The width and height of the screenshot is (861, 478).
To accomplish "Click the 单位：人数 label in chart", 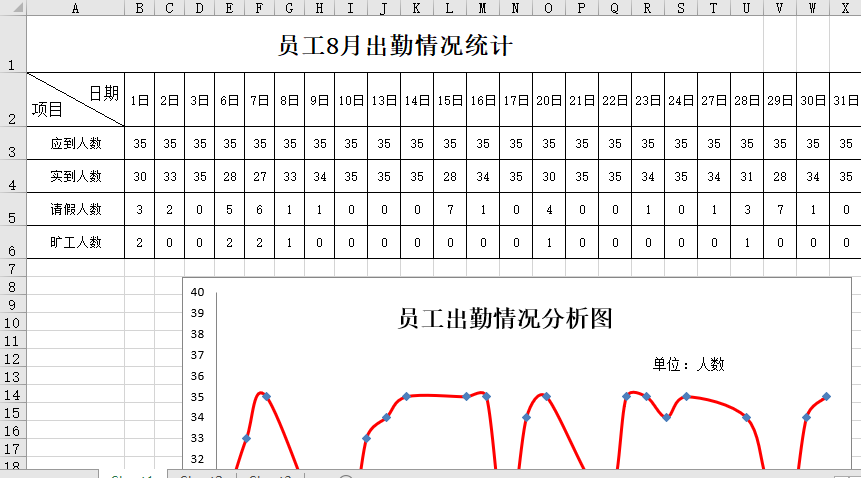I will (x=688, y=364).
